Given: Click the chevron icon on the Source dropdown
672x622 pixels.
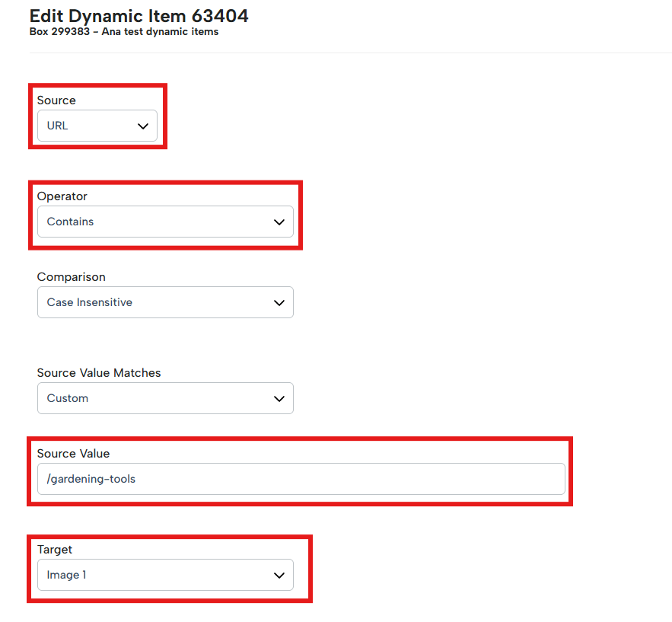Looking at the screenshot, I should click(143, 126).
